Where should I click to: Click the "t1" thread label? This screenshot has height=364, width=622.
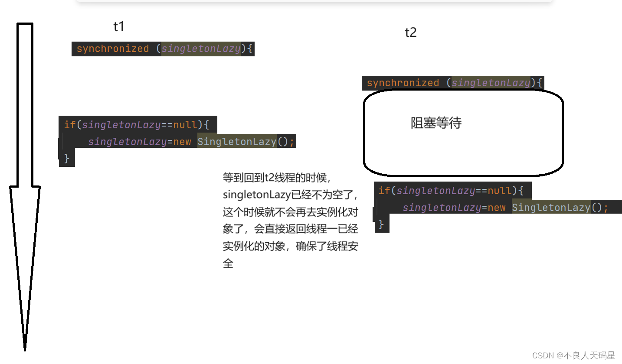pos(119,26)
